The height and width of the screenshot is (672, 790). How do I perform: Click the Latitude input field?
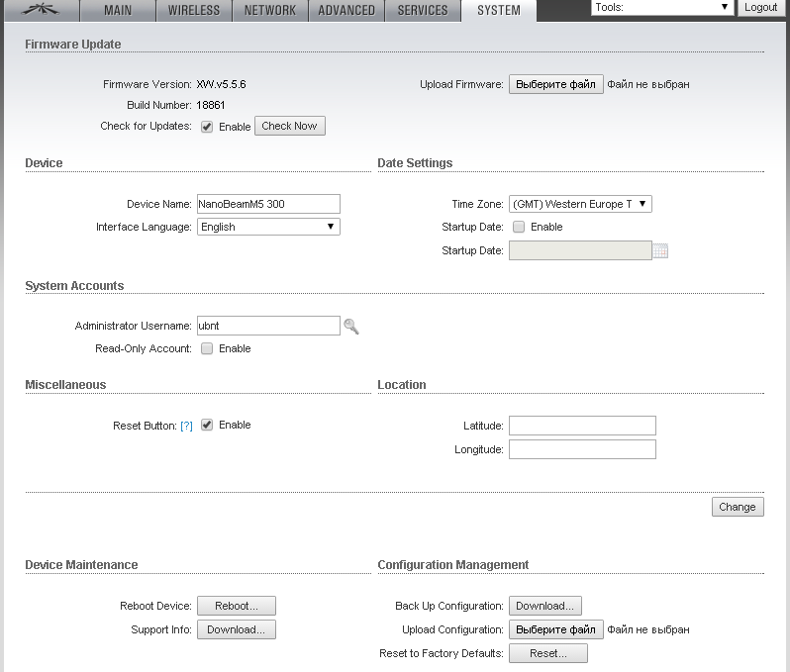pos(582,426)
